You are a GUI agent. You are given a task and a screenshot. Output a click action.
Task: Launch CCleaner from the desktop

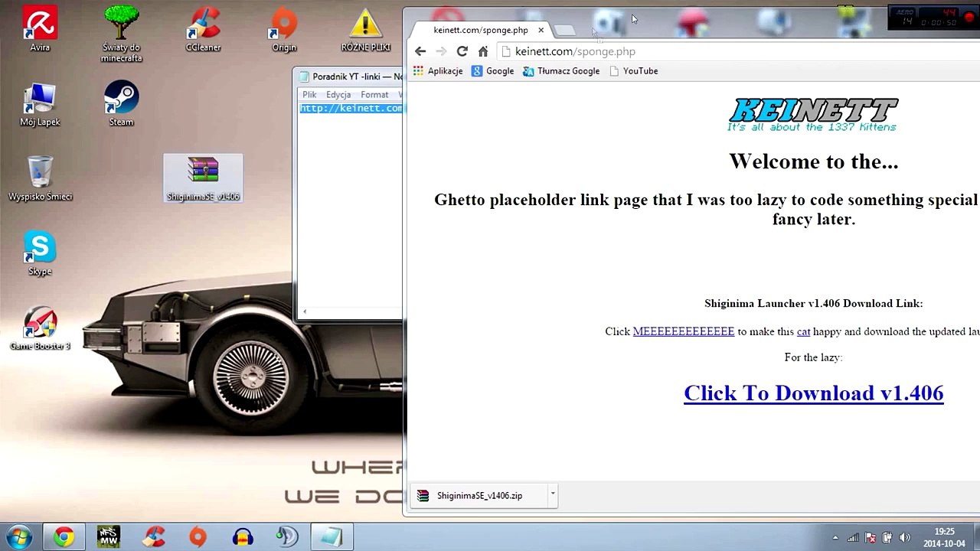coord(203,29)
